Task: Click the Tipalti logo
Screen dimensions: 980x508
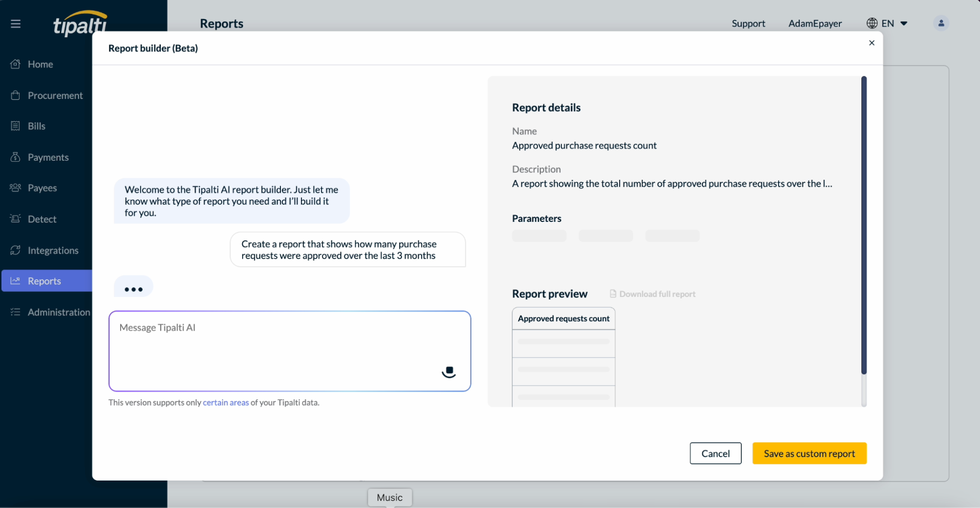Action: [80, 23]
